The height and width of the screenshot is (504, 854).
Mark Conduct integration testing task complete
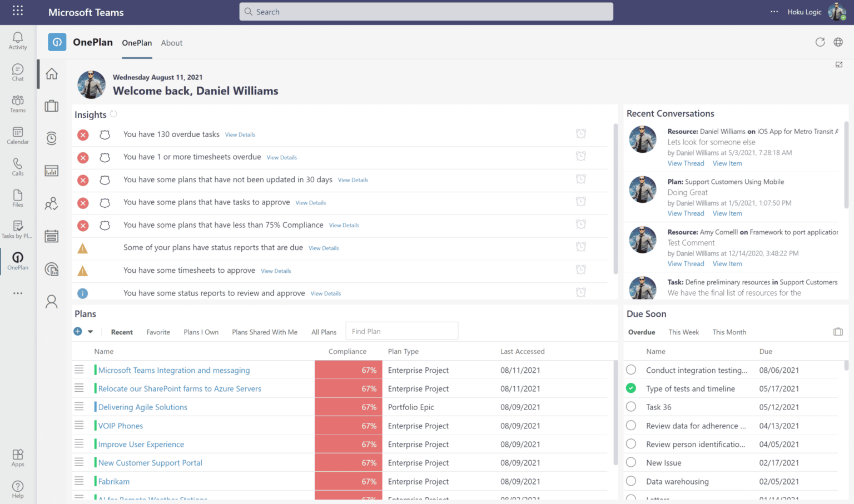631,370
